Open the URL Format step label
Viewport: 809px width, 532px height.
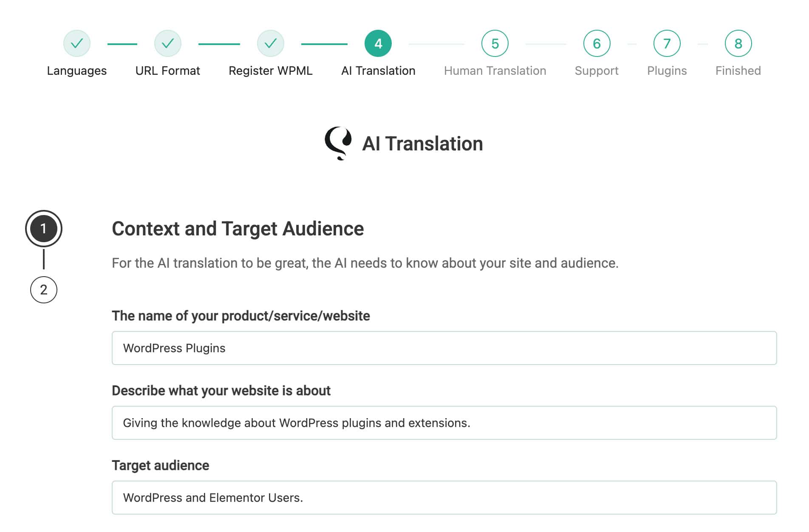[x=168, y=71]
